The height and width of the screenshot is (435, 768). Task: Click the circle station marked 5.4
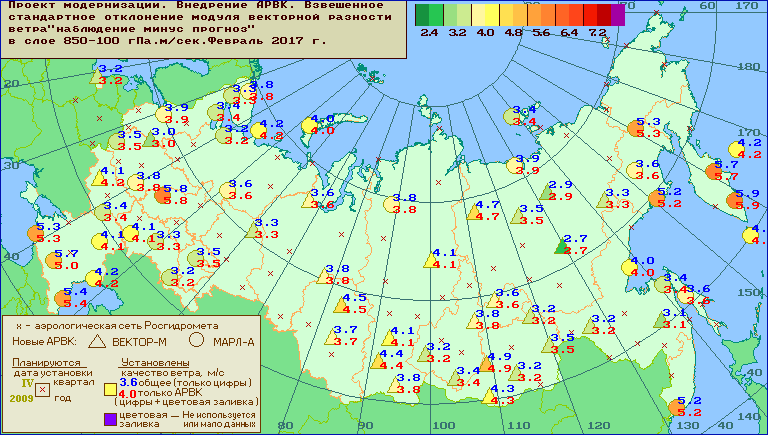click(x=63, y=298)
